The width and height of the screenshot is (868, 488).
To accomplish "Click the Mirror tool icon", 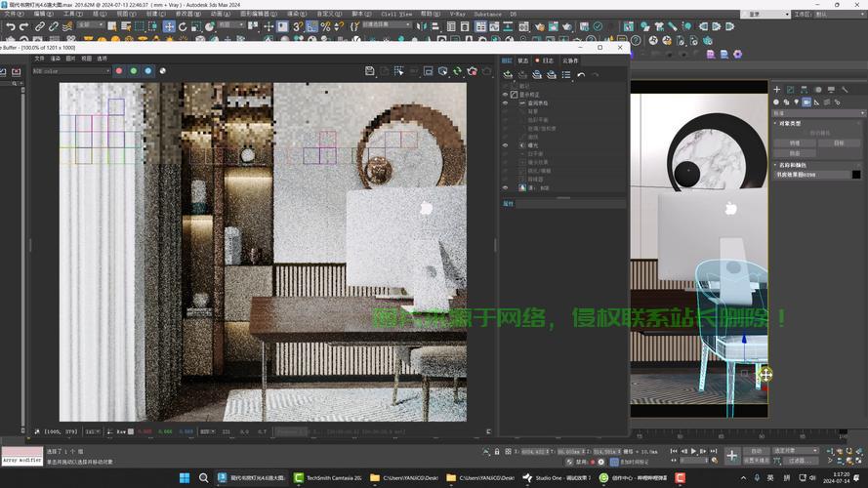I will 423,26.
